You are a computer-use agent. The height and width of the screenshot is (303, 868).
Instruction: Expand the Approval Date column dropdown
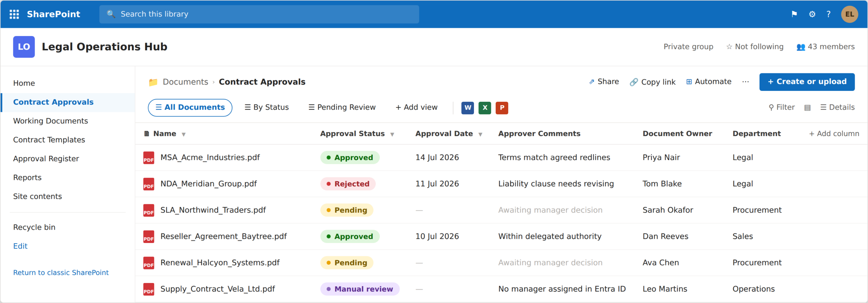tap(480, 134)
